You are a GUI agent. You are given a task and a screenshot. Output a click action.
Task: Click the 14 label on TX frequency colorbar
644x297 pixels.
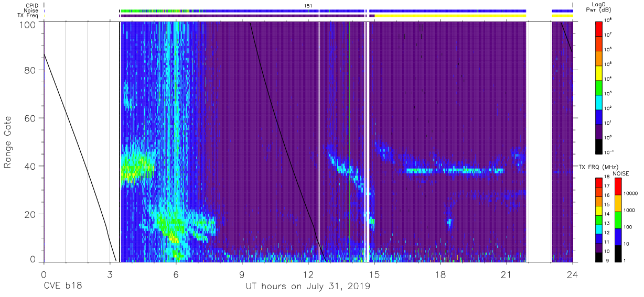pyautogui.click(x=607, y=215)
